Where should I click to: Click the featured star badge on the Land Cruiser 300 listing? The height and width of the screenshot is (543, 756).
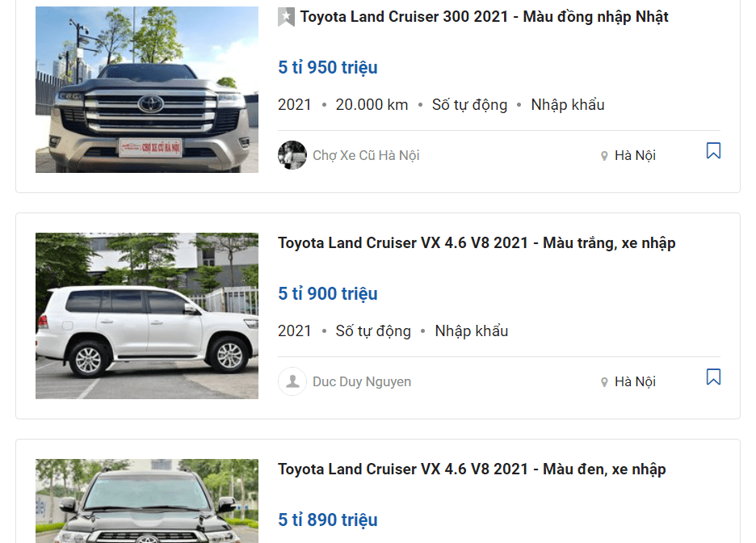[286, 16]
